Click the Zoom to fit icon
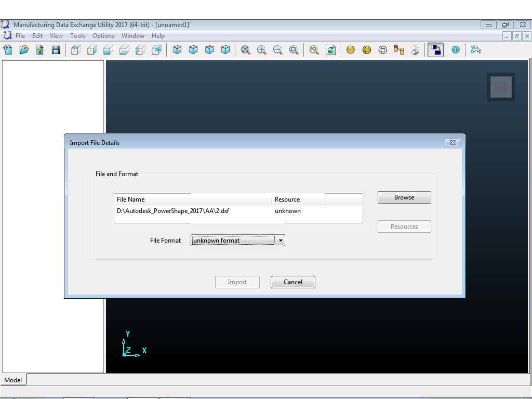The width and height of the screenshot is (532, 399). pyautogui.click(x=245, y=50)
